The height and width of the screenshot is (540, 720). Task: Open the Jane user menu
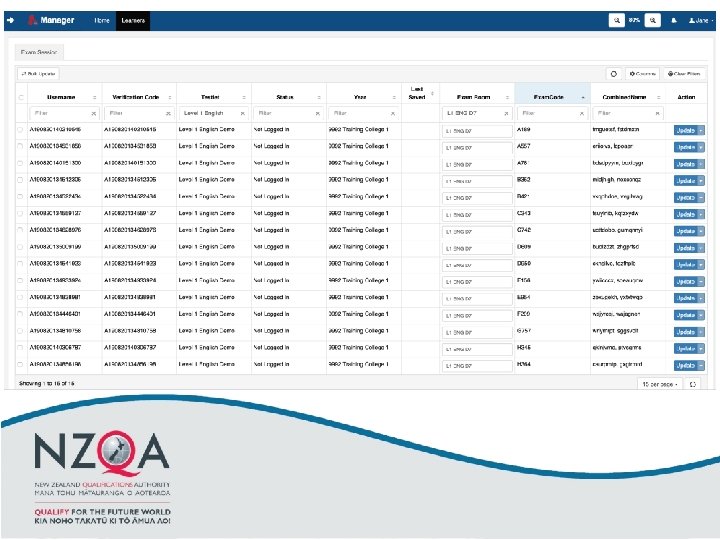pos(701,21)
